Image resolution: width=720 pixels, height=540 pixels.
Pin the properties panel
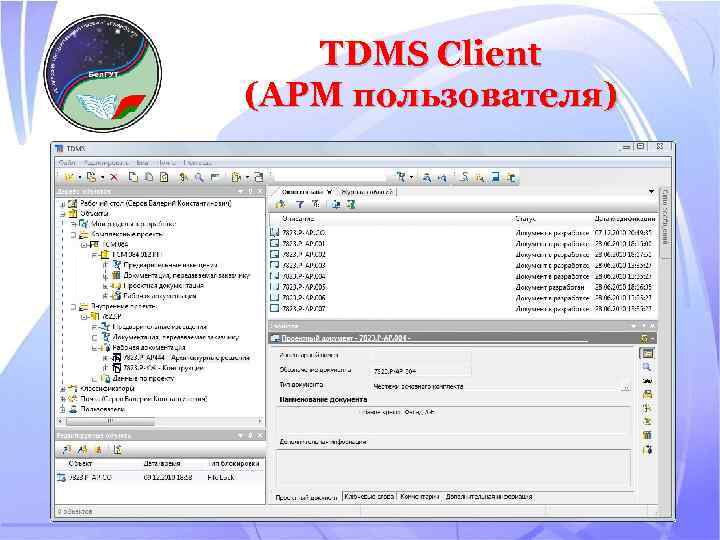click(x=644, y=326)
